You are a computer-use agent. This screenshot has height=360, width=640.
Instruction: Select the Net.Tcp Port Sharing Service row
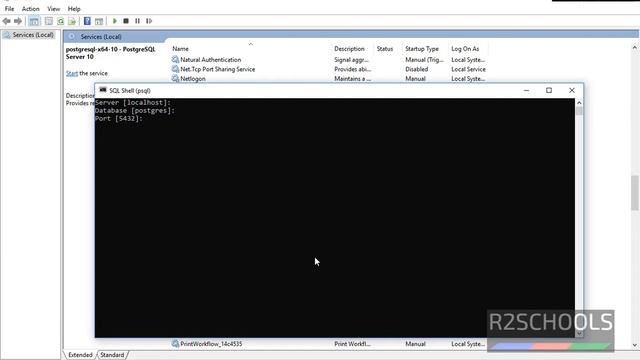(x=329, y=69)
